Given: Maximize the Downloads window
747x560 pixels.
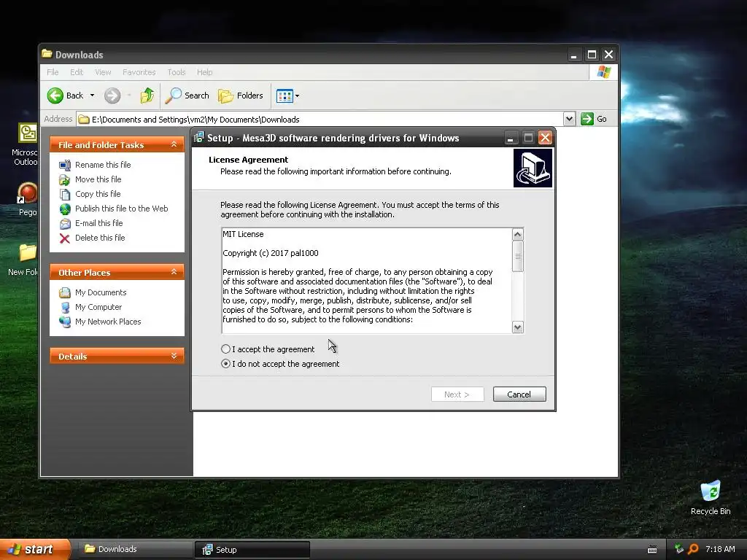Looking at the screenshot, I should [592, 55].
